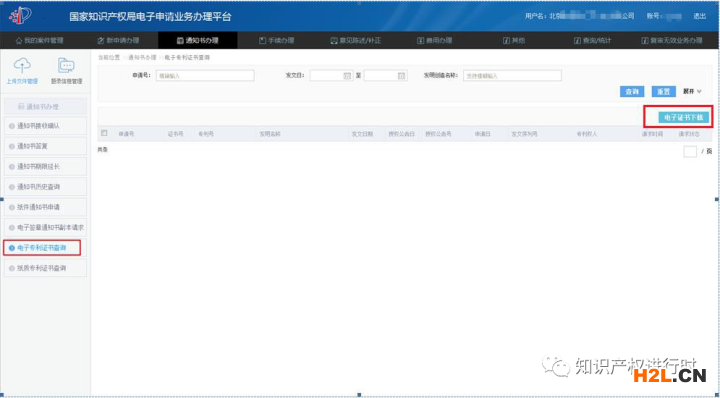The image size is (720, 398).
Task: Go to 我的案件管理 home icon tab
Action: click(39, 40)
